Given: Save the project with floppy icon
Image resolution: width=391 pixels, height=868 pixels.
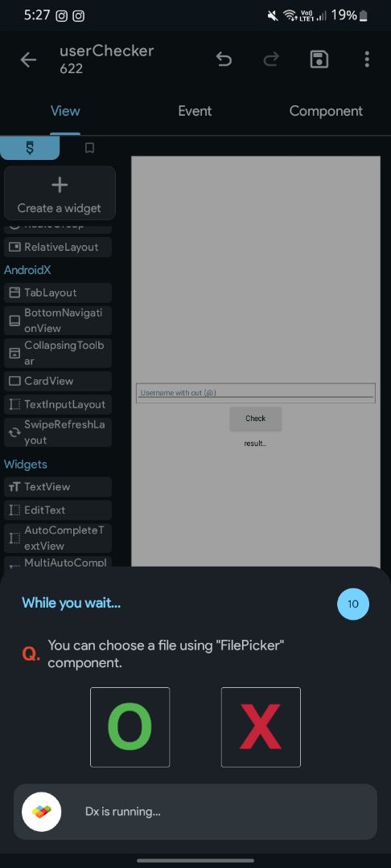Looking at the screenshot, I should click(319, 59).
